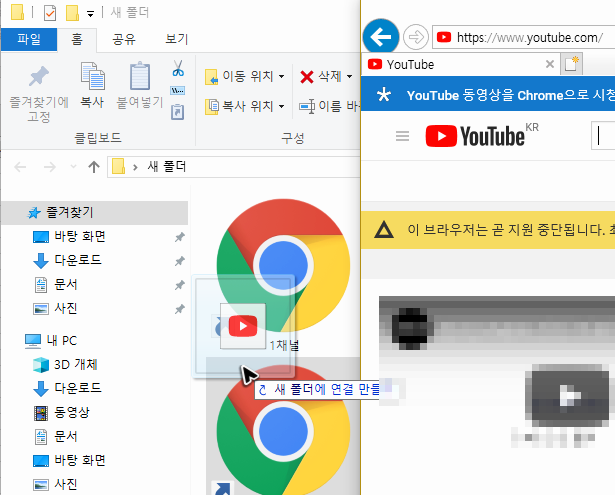Open 다운로드 under 내 PC
Viewport: 615px width, 495px height.
[x=78, y=388]
